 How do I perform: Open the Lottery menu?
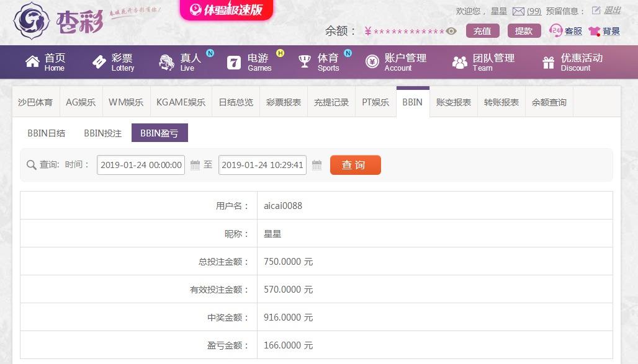click(x=113, y=62)
